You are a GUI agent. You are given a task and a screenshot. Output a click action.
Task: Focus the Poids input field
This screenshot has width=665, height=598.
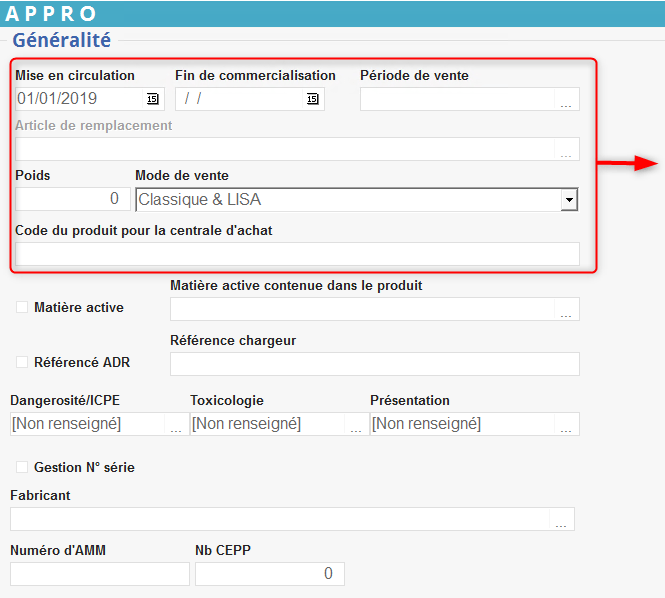(x=72, y=199)
